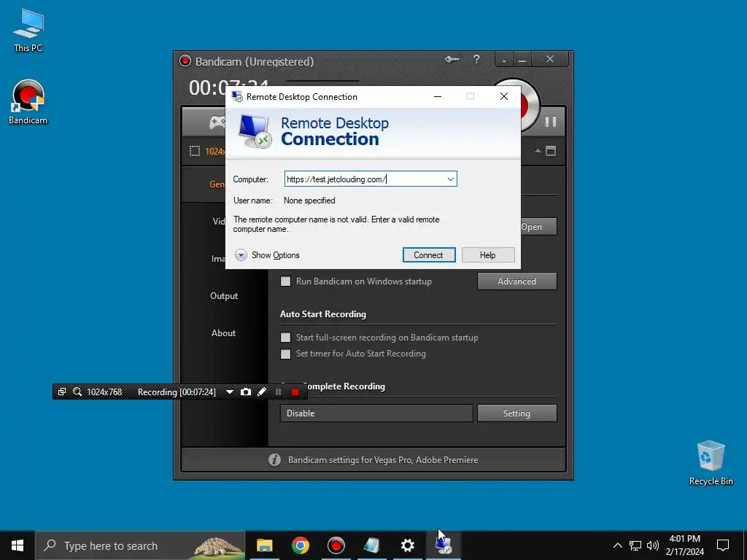The width and height of the screenshot is (747, 560).
Task: Collapse Bandicam panel with up arrow
Action: tap(538, 151)
